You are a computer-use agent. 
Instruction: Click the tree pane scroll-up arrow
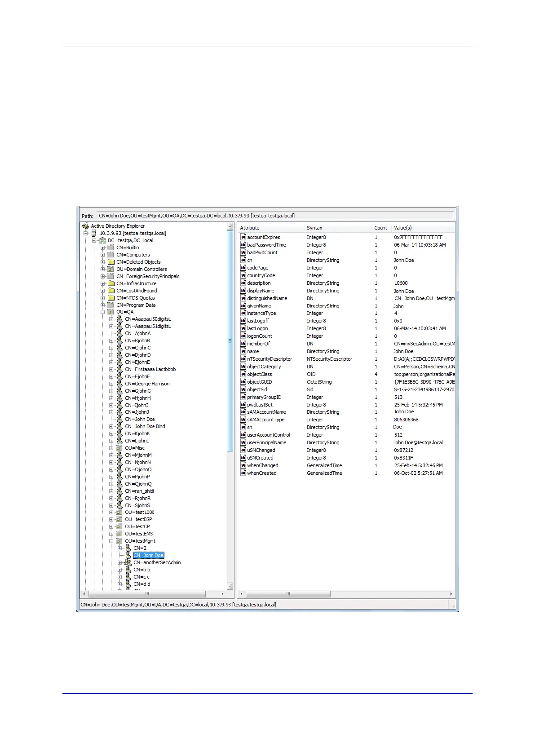230,226
